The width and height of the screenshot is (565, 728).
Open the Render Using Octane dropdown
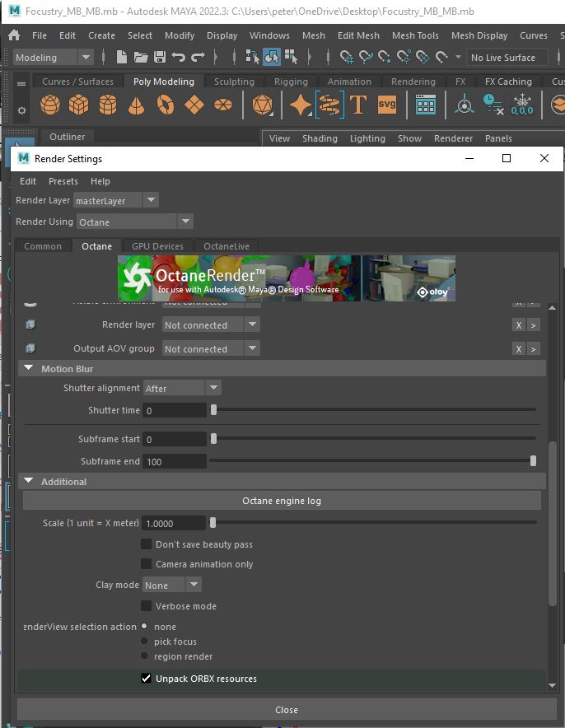[134, 222]
